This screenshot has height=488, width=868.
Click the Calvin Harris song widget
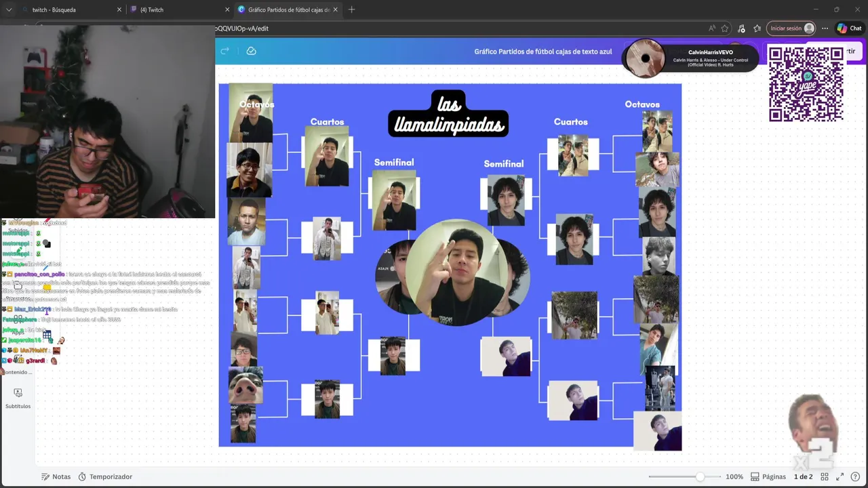click(x=690, y=58)
